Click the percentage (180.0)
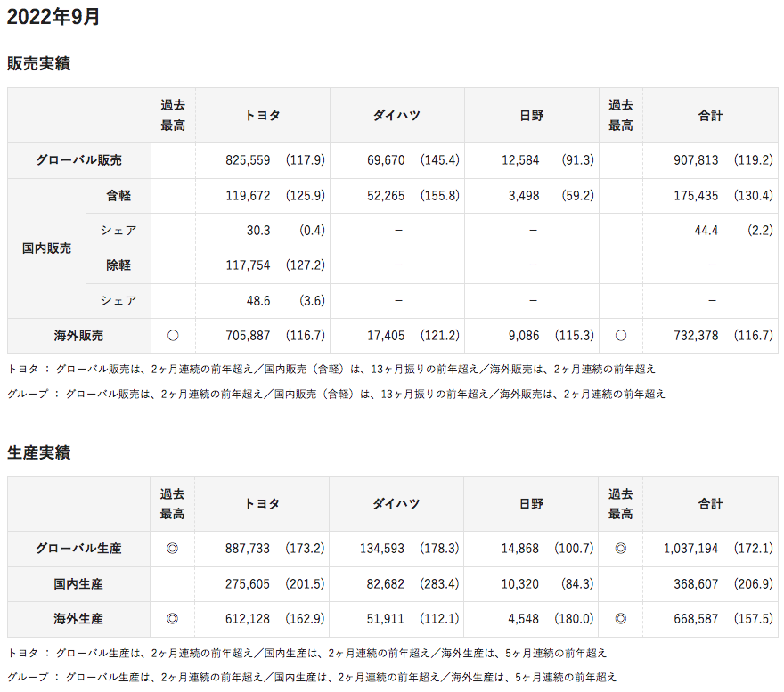The width and height of the screenshot is (784, 692). click(x=574, y=619)
